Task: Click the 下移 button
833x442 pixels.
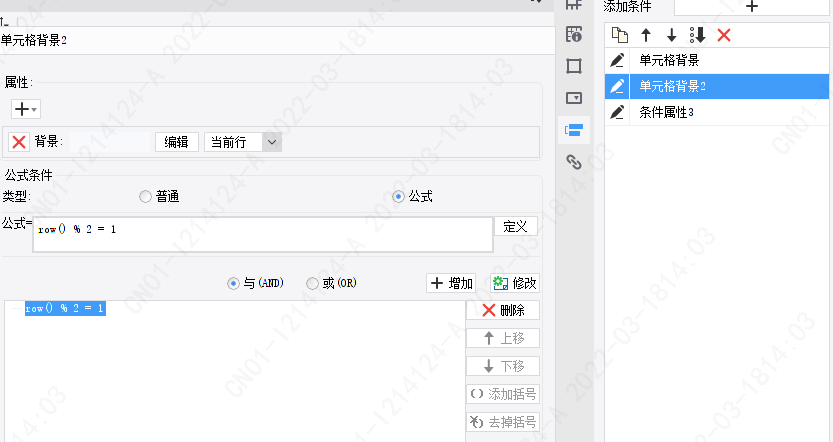Action: (x=503, y=366)
